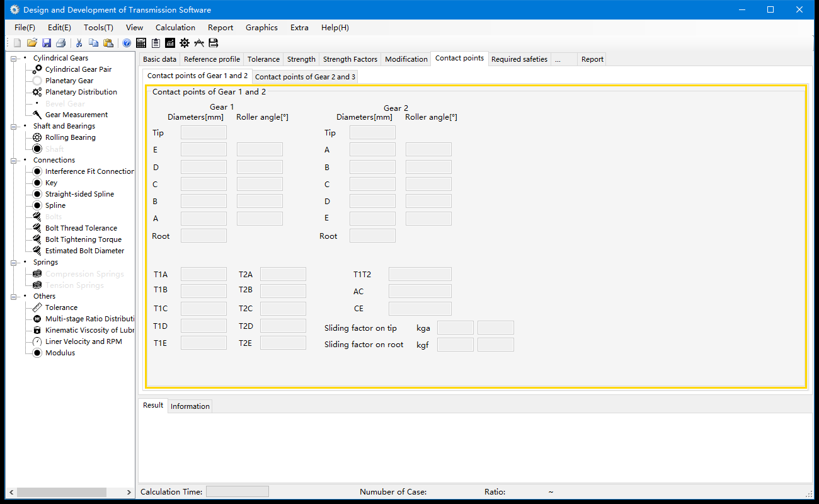Viewport: 819px width, 504px height.
Task: Switch to the Modification tab
Action: 406,59
